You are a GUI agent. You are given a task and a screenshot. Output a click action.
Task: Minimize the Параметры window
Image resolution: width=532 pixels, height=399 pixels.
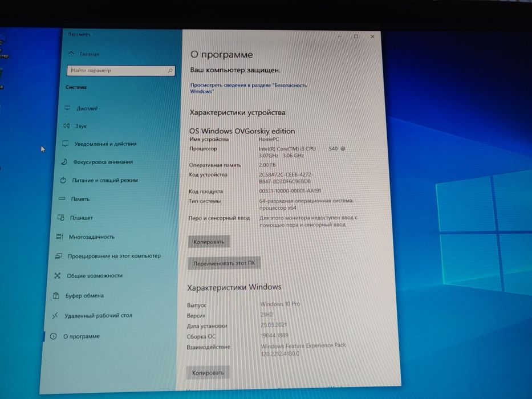(340, 36)
